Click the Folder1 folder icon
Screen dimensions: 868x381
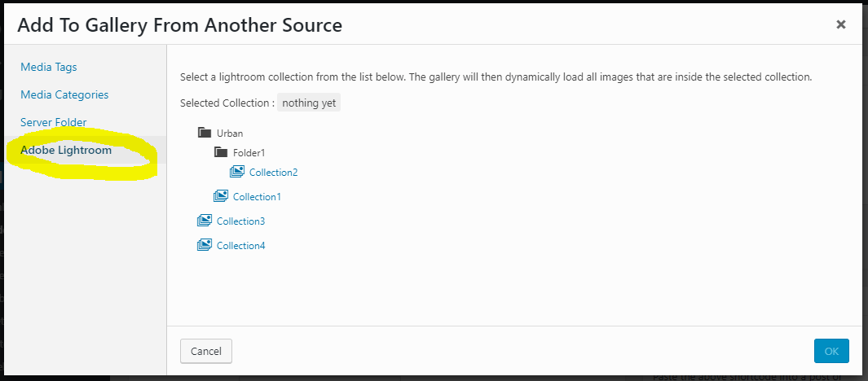[221, 152]
